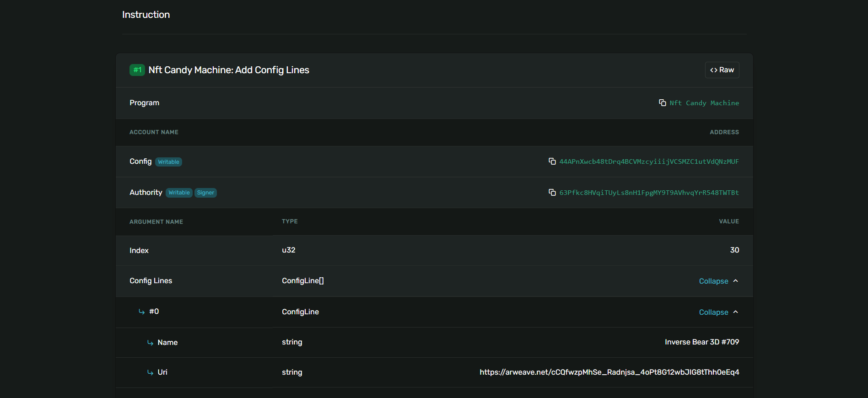Click the Name field label
Viewport: 868px width, 398px height.
coord(167,342)
